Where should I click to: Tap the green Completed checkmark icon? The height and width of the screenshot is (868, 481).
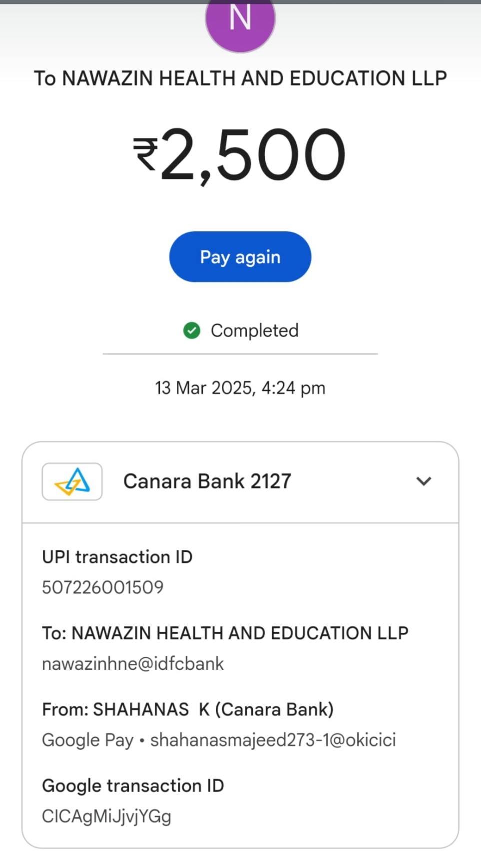[192, 331]
